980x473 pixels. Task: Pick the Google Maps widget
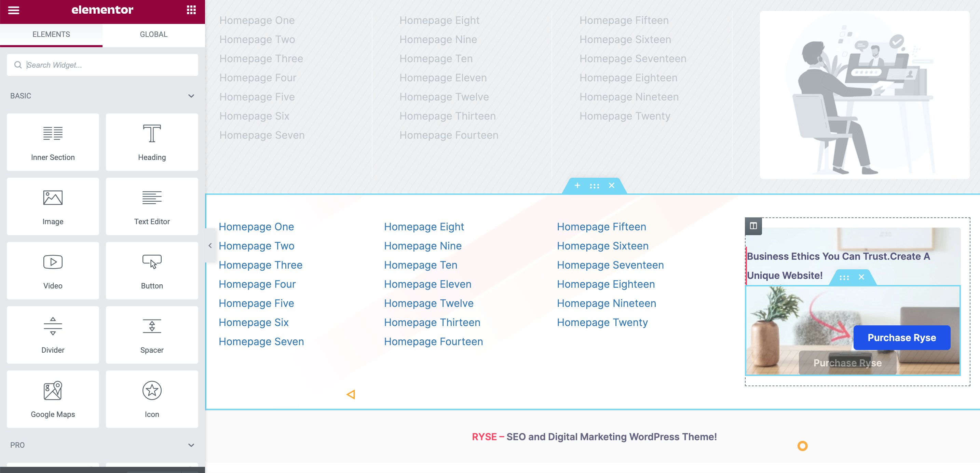click(53, 399)
